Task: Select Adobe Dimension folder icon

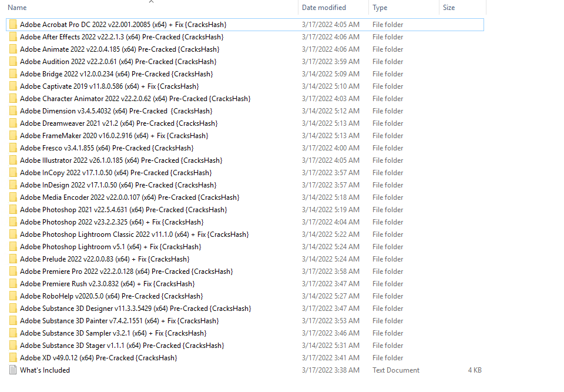Action: click(13, 111)
